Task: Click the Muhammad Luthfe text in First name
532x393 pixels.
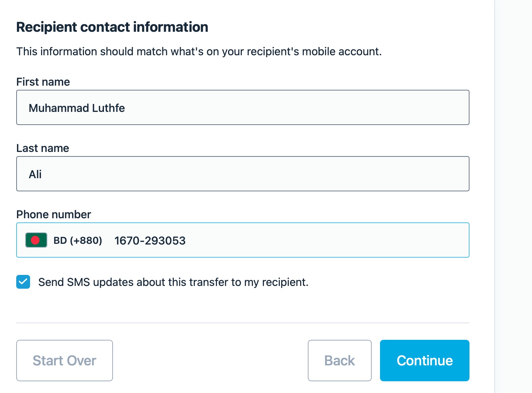Action: click(77, 108)
